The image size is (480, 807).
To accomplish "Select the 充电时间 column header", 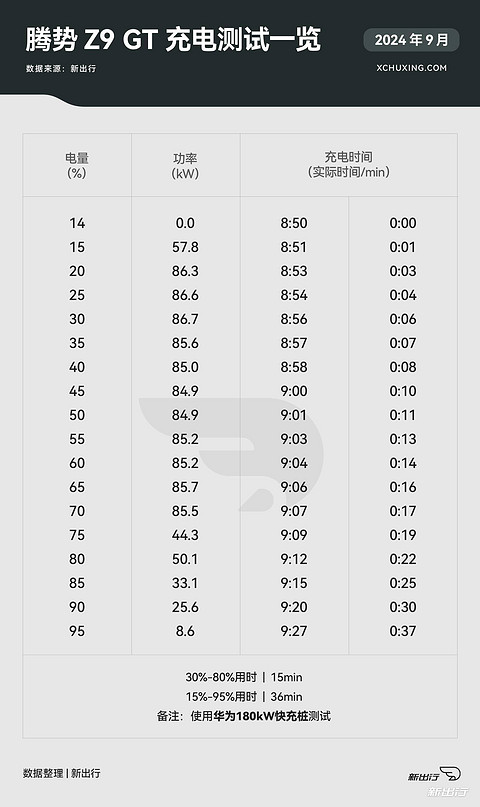I will 348,164.
